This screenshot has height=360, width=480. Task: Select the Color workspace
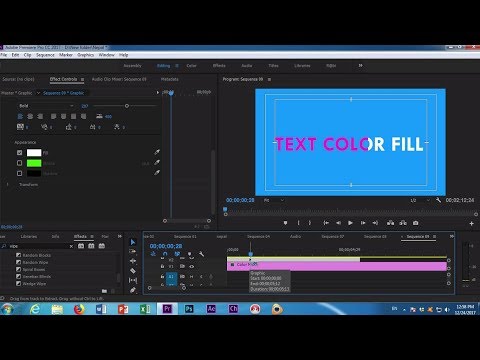click(x=191, y=66)
